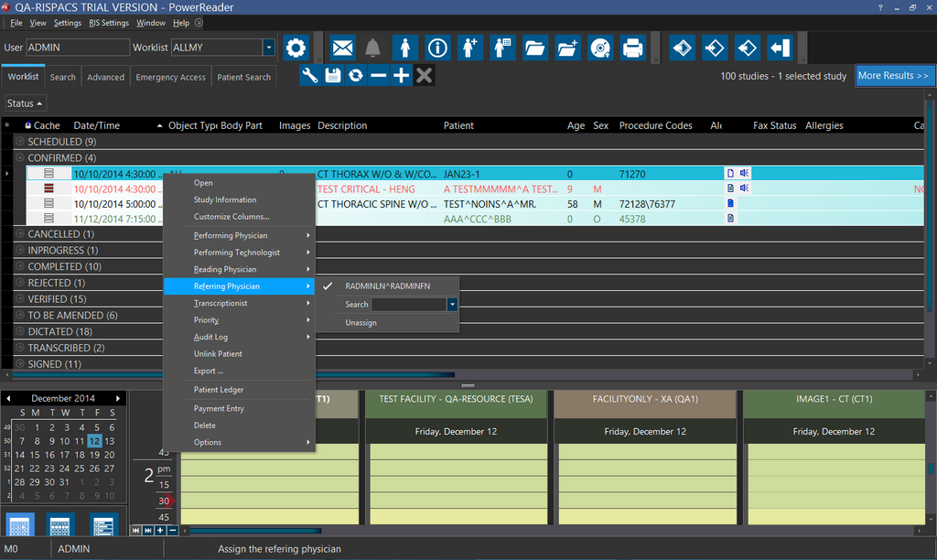Screen dimensions: 937x560
Task: Click the CD disc burn icon
Action: (599, 48)
